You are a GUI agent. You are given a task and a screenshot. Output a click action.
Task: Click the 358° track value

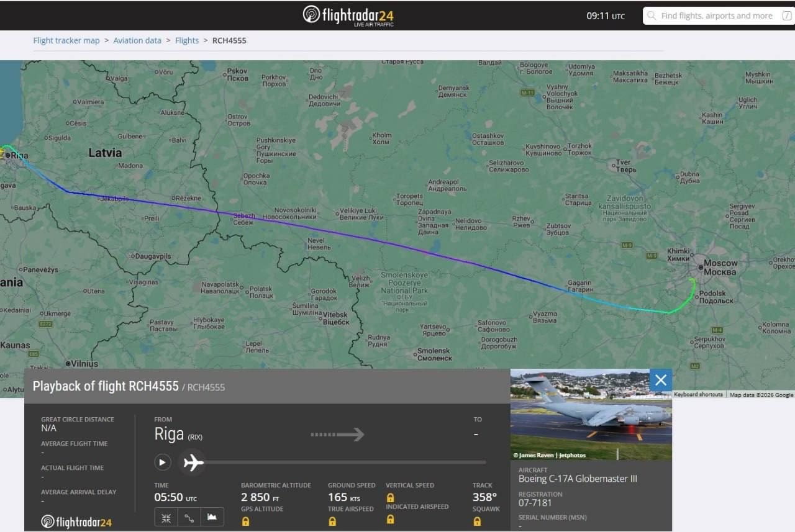(484, 497)
